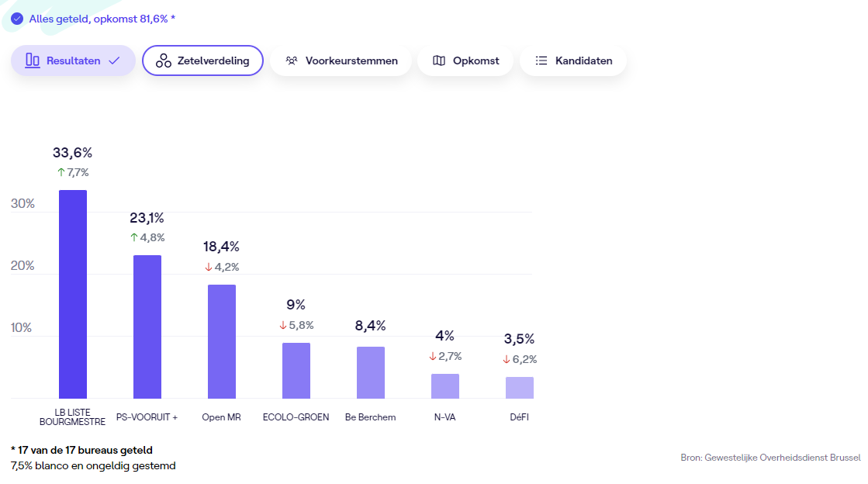The image size is (868, 484).
Task: Select the DéFI bar in chart
Action: 520,388
